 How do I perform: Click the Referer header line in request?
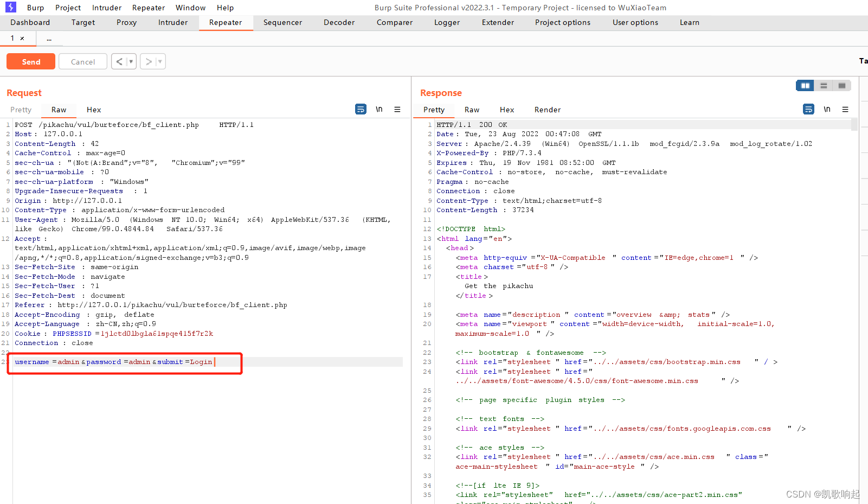click(x=151, y=305)
